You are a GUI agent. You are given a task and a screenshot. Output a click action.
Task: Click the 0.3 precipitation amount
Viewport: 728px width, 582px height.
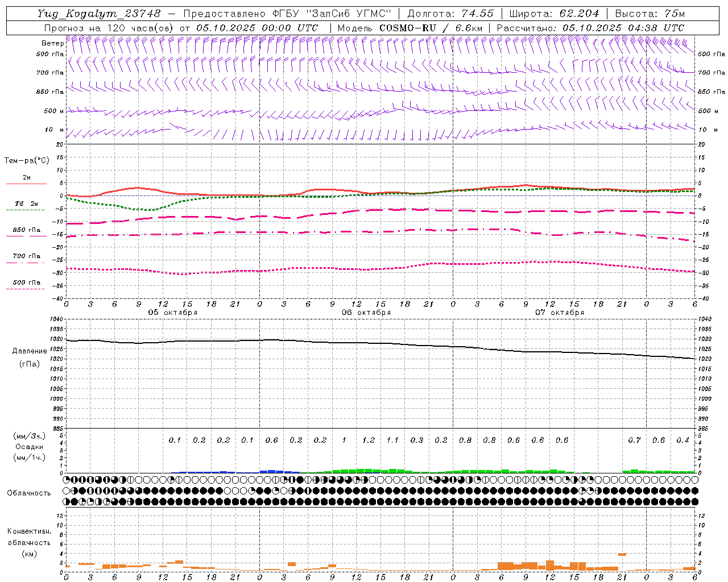(x=417, y=440)
